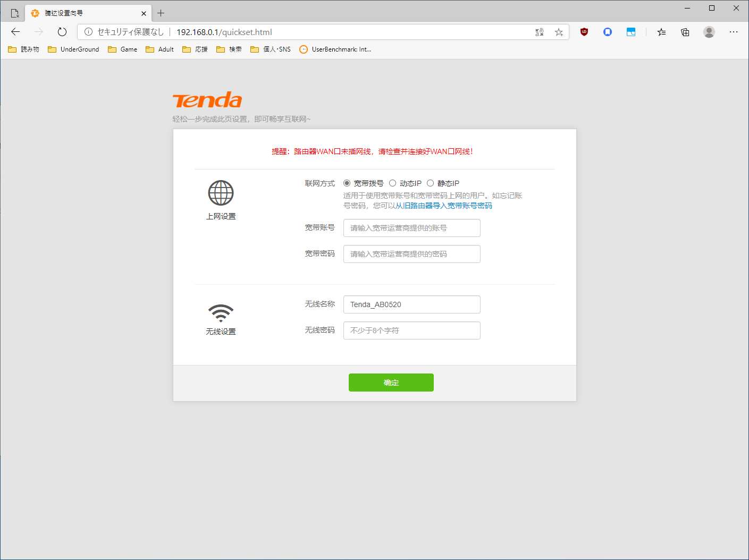Open the Favorites list icon
The width and height of the screenshot is (749, 560).
click(x=661, y=32)
